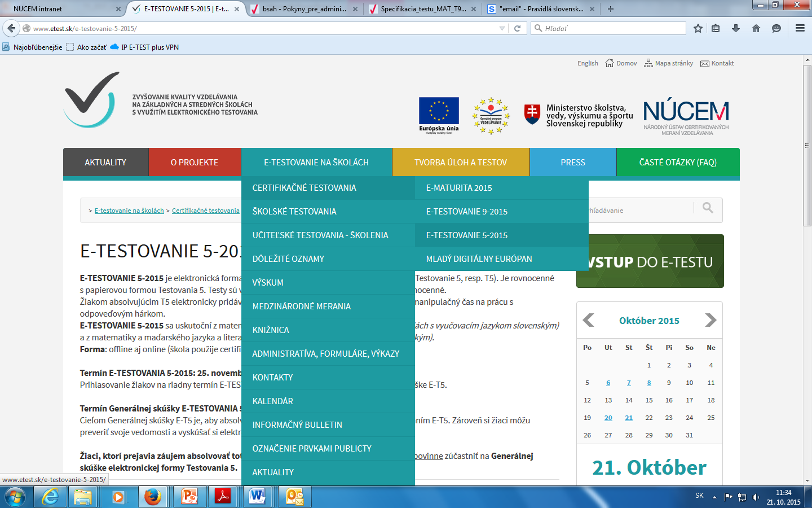Select E-MATURITA 2015 submenu item
Image resolution: width=812 pixels, height=508 pixels.
point(502,187)
